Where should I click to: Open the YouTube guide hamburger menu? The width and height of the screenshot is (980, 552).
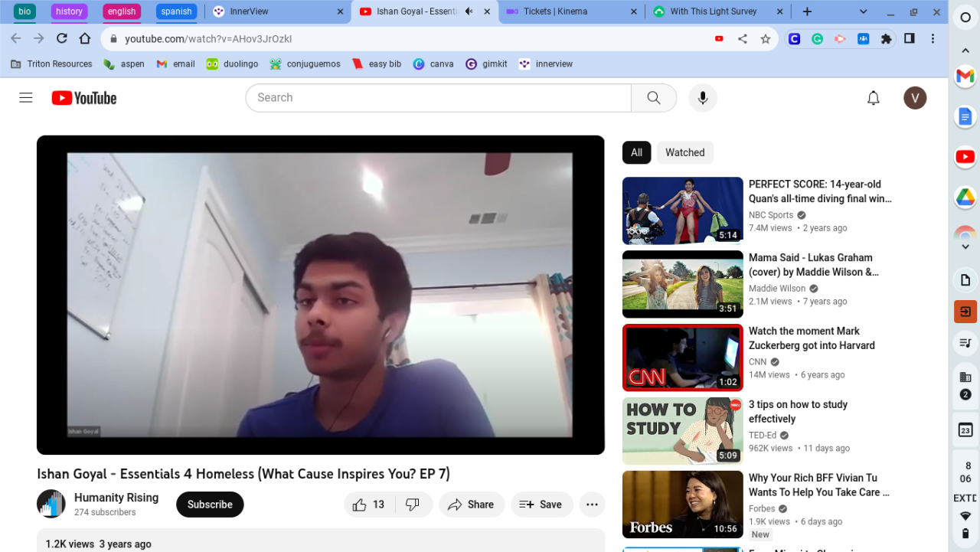tap(26, 97)
